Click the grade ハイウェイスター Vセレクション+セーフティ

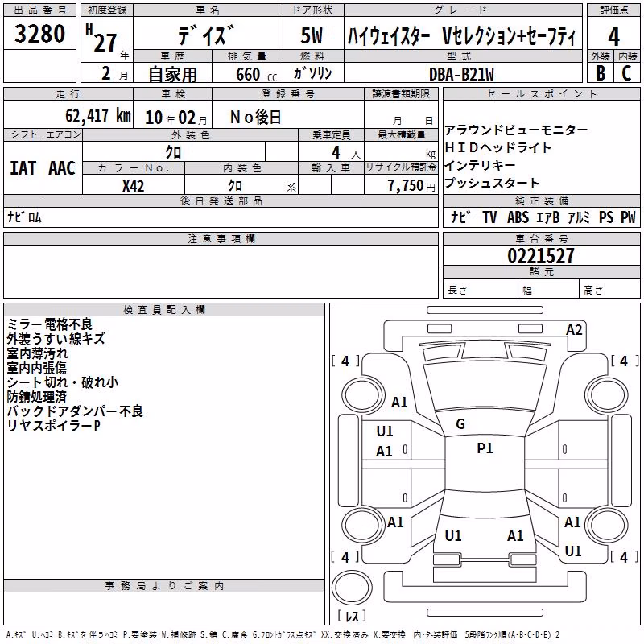[462, 35]
